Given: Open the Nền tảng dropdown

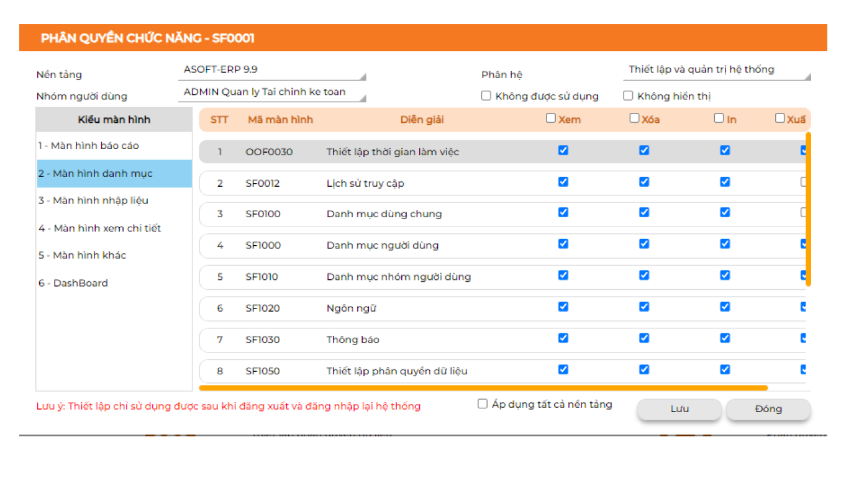Looking at the screenshot, I should [x=271, y=70].
